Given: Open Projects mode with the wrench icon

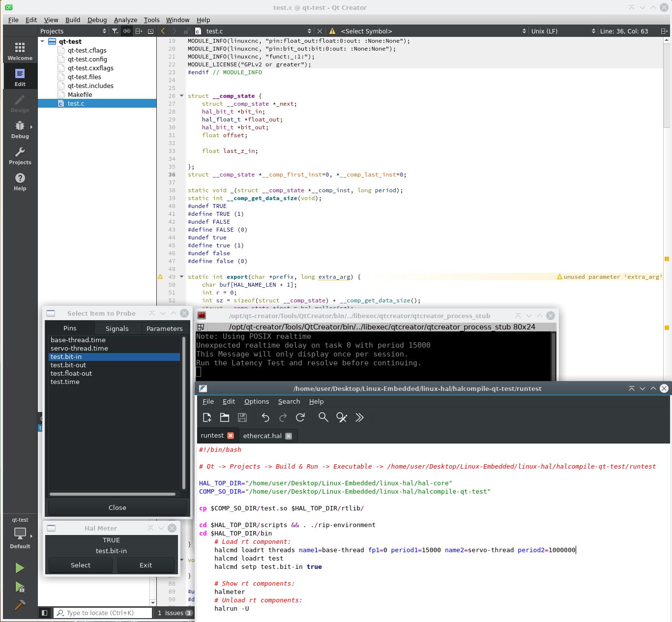Looking at the screenshot, I should 20,155.
